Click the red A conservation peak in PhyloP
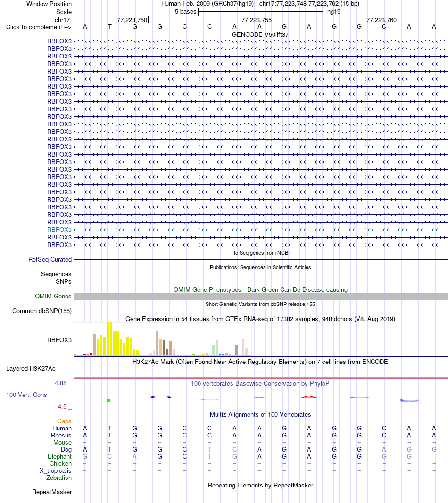This screenshot has height=503, width=448. click(x=309, y=397)
